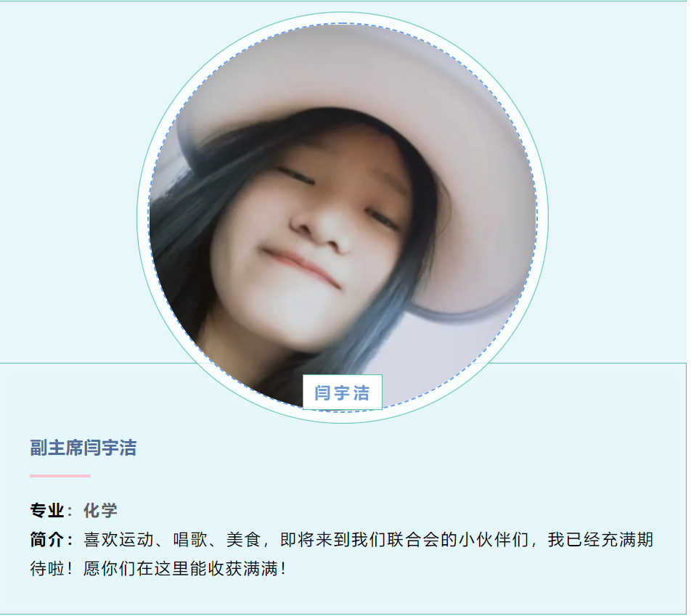Select the 副主席闫宇洁 heading

point(83,448)
